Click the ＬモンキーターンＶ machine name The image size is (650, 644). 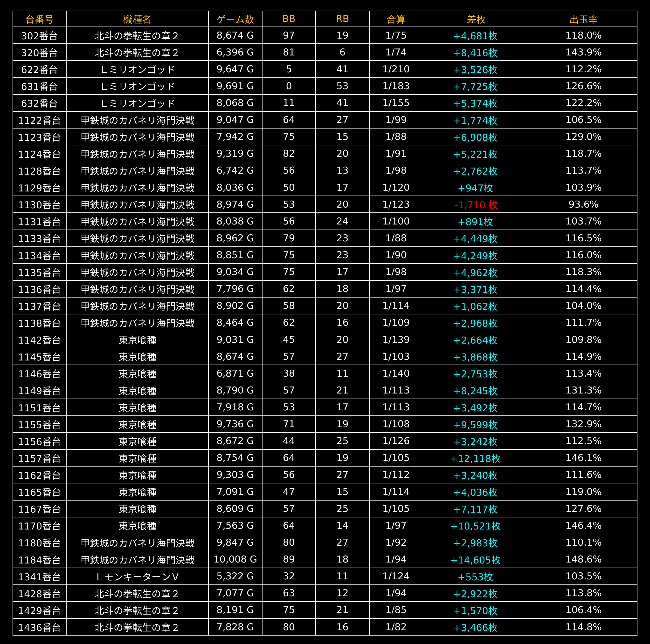point(137,576)
